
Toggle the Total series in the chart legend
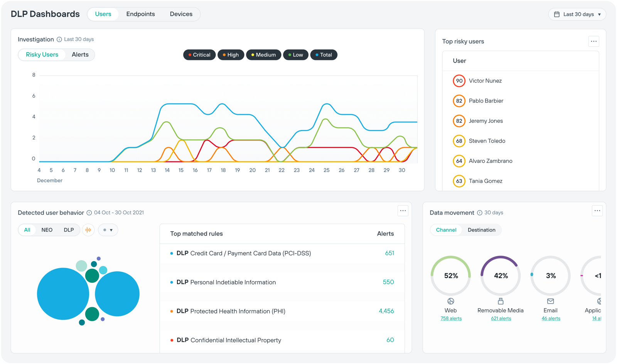(324, 55)
